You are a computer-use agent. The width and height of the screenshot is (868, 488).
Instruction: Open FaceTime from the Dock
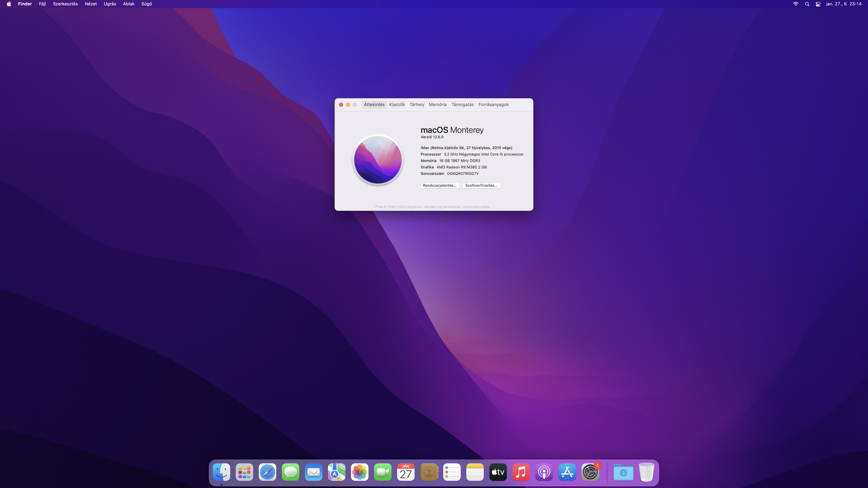click(383, 472)
